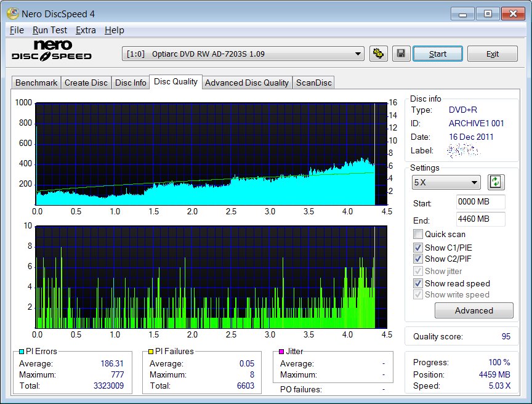Open the Optiarc DVD RW drive dropdown
Image resolution: width=532 pixels, height=404 pixels.
click(243, 54)
